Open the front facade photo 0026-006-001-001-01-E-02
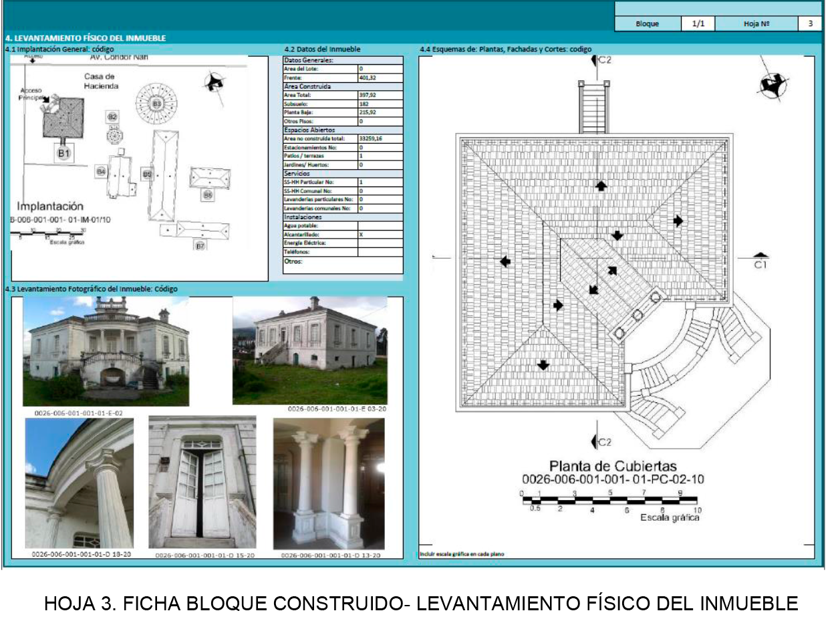Viewport: 840px width, 629px height. click(x=106, y=352)
